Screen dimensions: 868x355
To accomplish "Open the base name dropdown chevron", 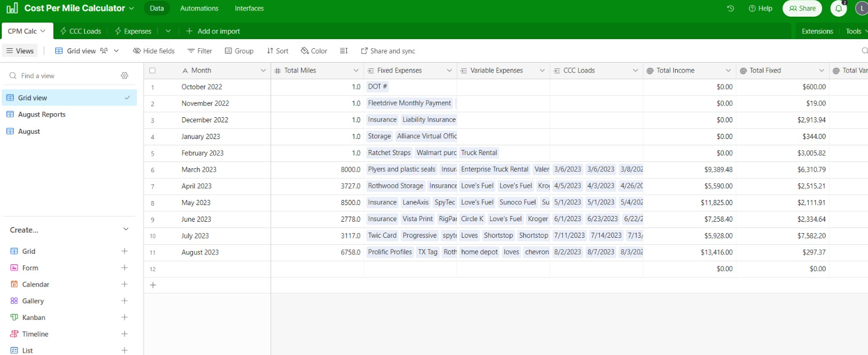I will pos(132,8).
